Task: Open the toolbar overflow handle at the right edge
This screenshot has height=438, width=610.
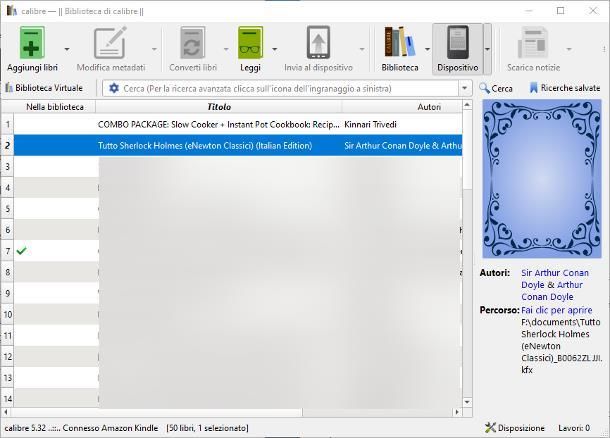Action: coord(604,49)
